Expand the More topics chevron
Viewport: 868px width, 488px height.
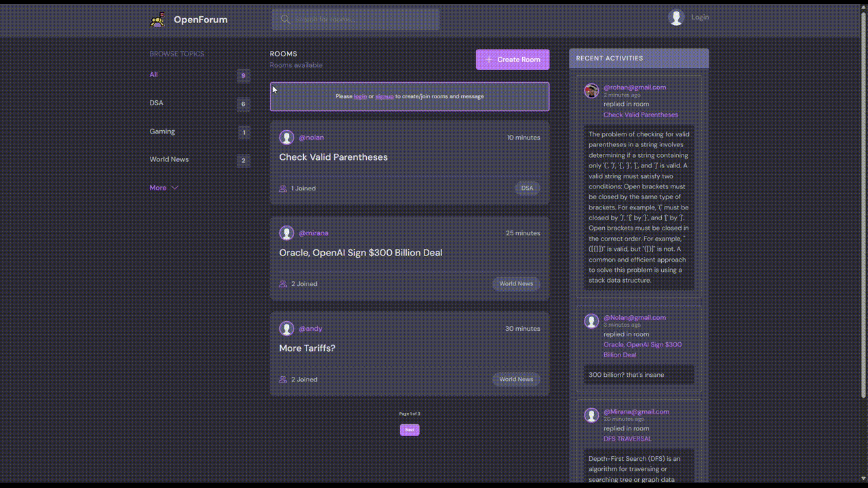pyautogui.click(x=174, y=188)
